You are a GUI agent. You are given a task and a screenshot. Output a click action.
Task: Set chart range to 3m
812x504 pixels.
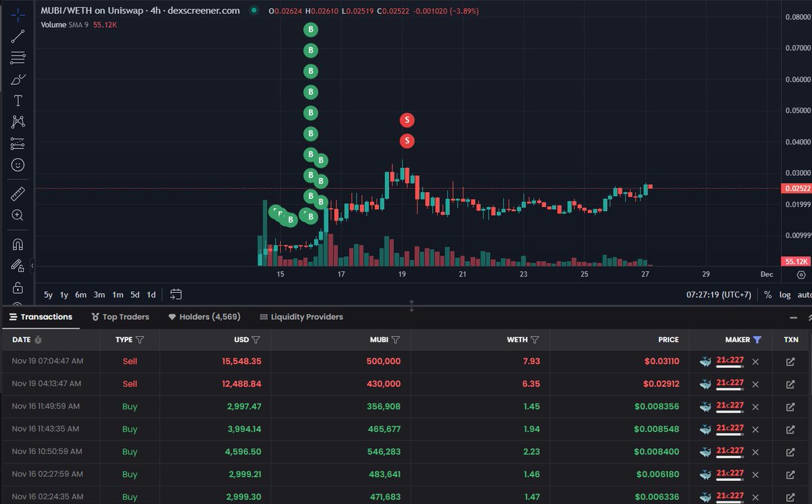click(x=99, y=295)
